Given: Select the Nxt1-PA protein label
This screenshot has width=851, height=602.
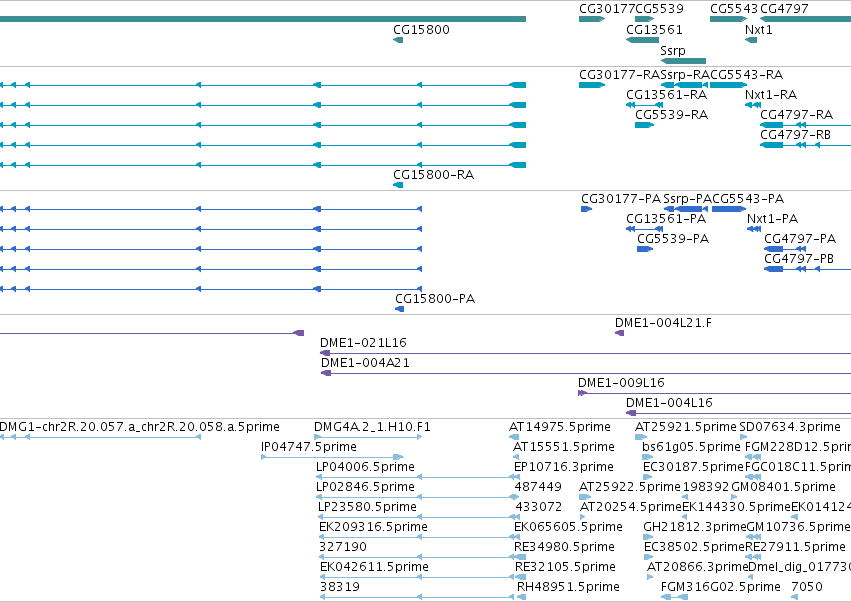Looking at the screenshot, I should [x=772, y=219].
